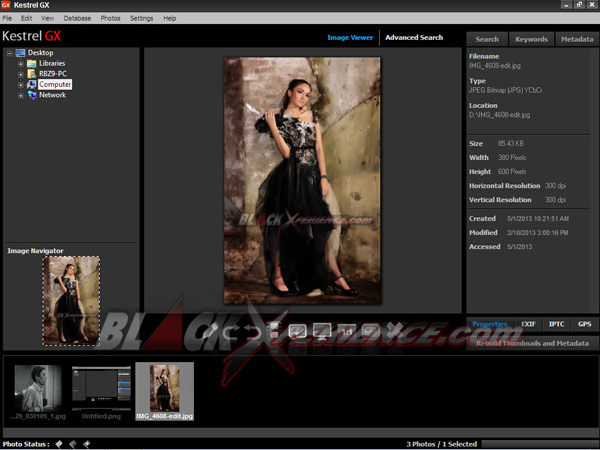Click the Image Navigator preview
The width and height of the screenshot is (600, 450).
(71, 301)
